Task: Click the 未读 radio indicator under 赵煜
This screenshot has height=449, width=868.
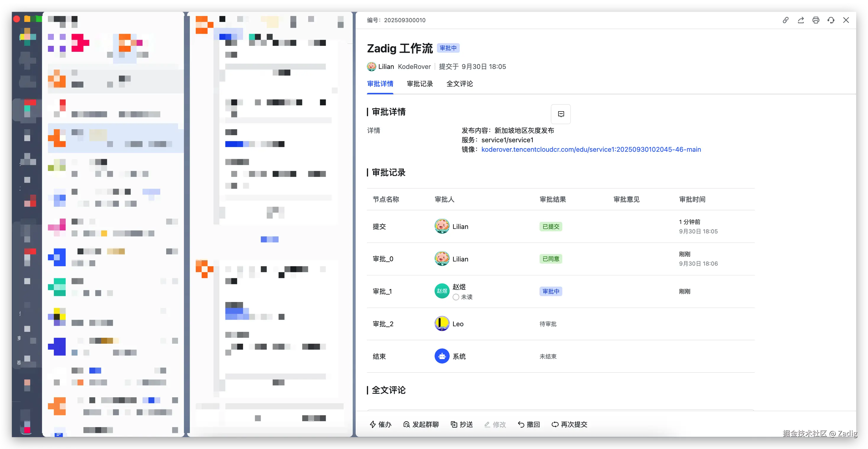Action: 456,297
